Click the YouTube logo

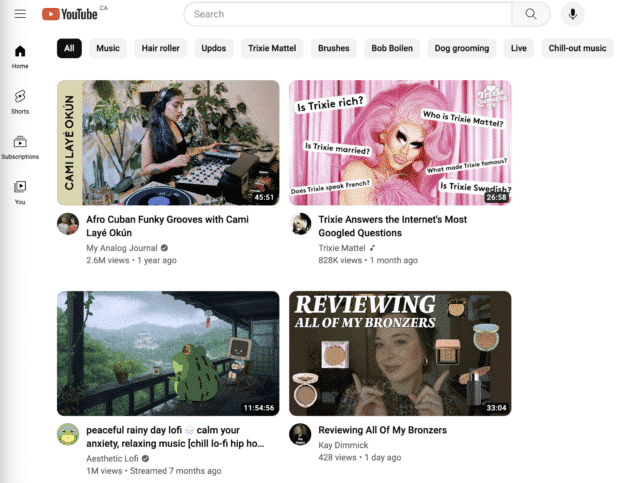(x=70, y=14)
